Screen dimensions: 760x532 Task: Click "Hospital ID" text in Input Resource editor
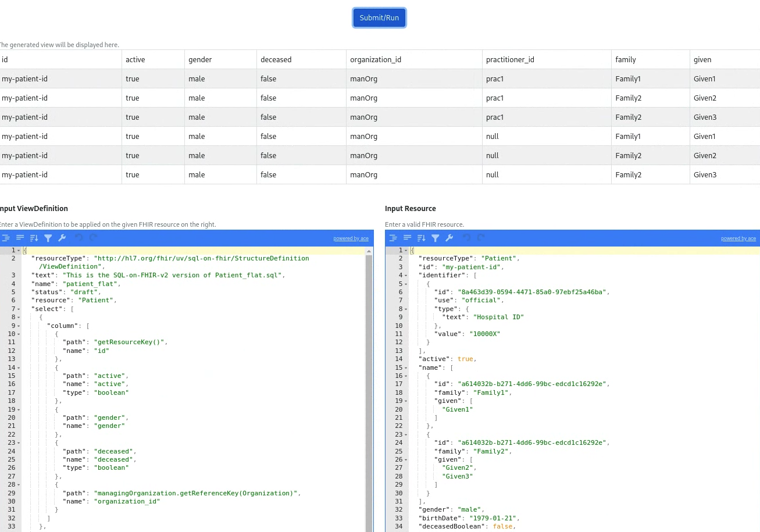point(499,317)
